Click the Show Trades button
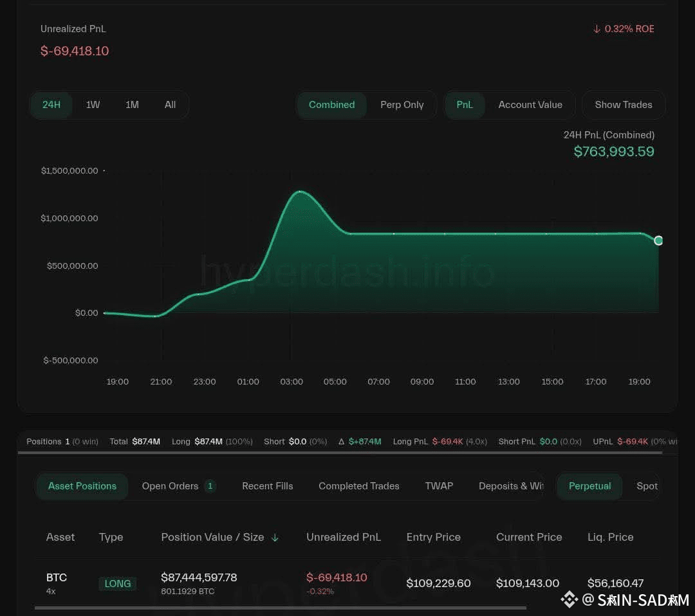695x616 pixels. click(x=623, y=105)
